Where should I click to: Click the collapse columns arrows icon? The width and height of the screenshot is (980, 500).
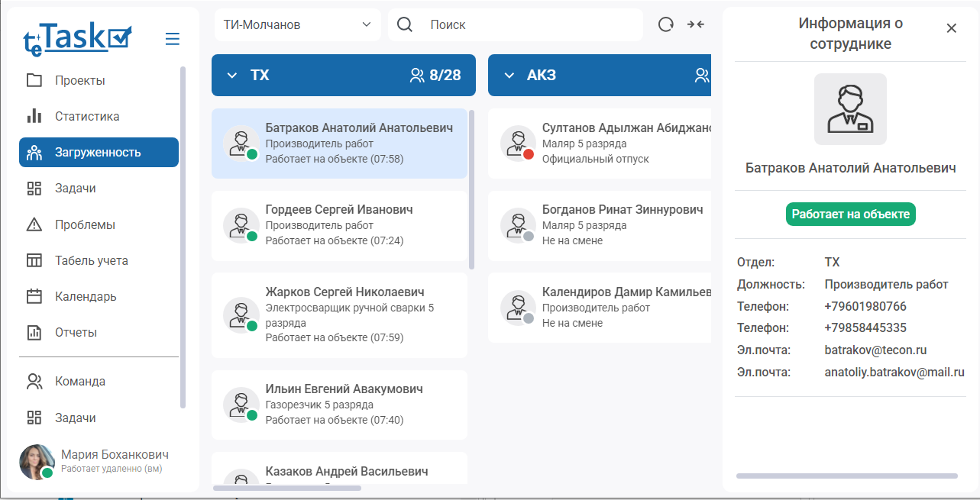pyautogui.click(x=695, y=24)
